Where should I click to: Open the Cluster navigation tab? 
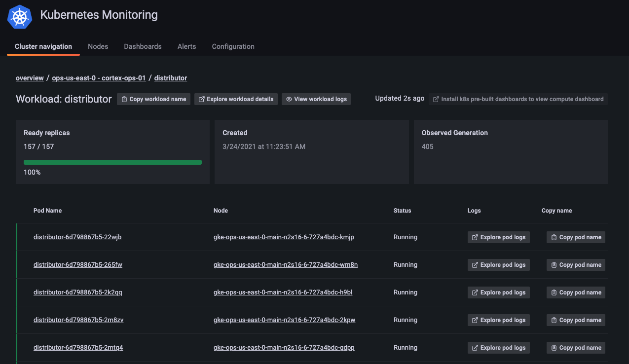43,46
